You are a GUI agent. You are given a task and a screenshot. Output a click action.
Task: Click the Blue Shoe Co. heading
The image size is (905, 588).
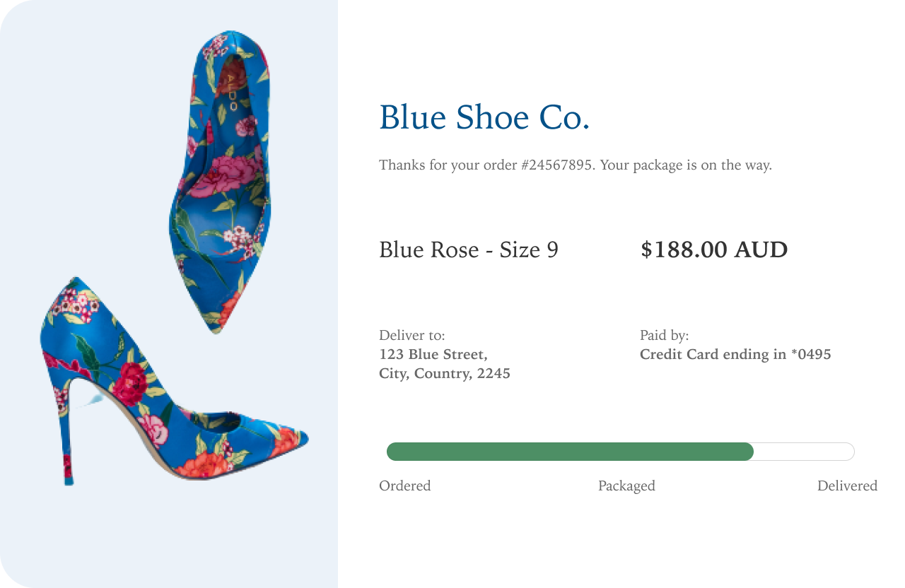[484, 117]
